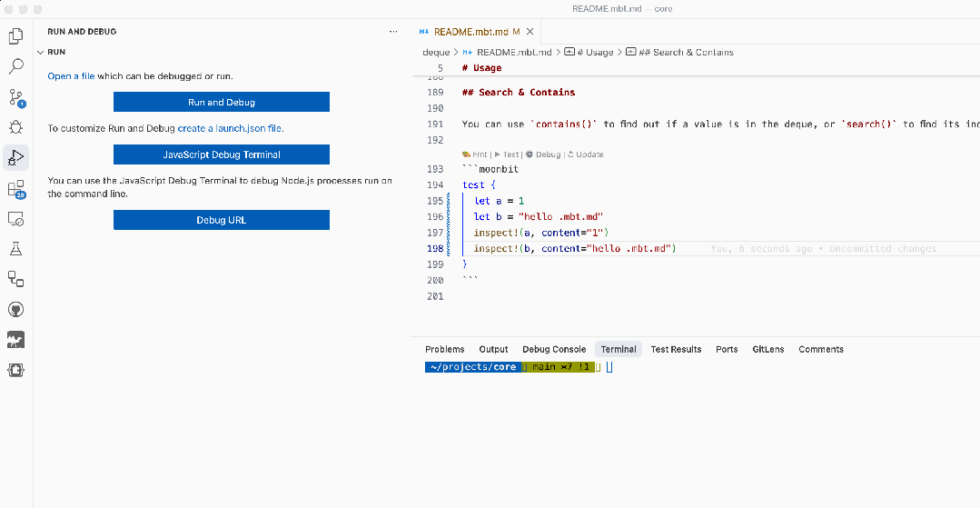Click line 195 'let a = 1'
Viewport: 980px width, 508px height.
tap(499, 201)
